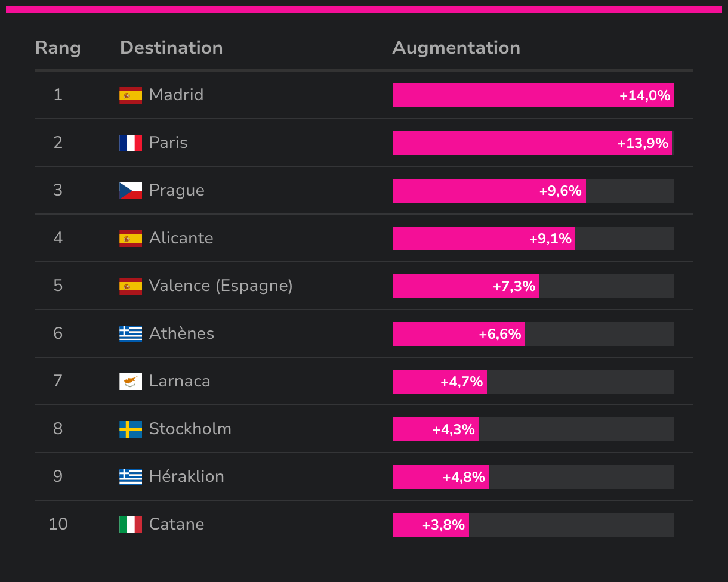
Task: Click the Czech flag next to Prague
Action: coord(131,191)
